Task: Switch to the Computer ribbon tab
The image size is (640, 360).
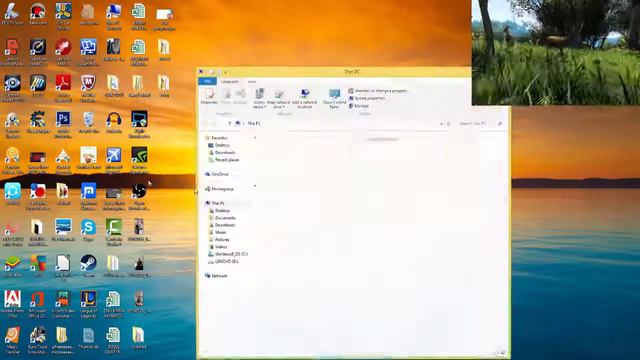Action: [x=229, y=82]
